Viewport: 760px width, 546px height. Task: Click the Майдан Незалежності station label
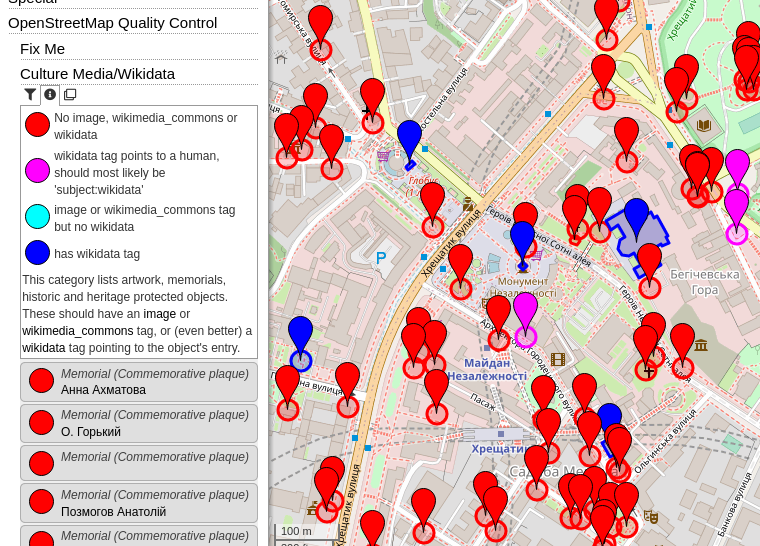click(x=487, y=369)
